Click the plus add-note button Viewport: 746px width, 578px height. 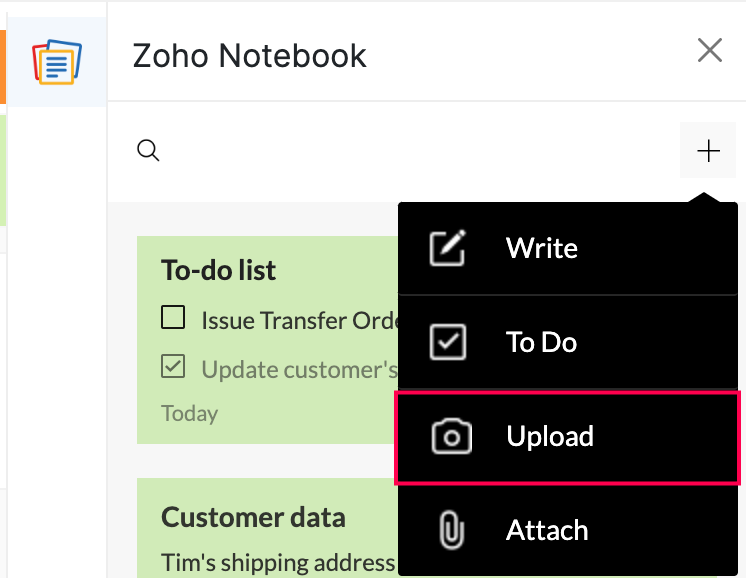coord(708,151)
